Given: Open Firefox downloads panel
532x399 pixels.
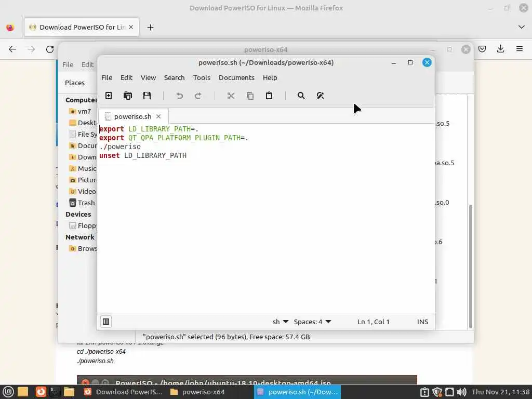Looking at the screenshot, I should [x=500, y=49].
